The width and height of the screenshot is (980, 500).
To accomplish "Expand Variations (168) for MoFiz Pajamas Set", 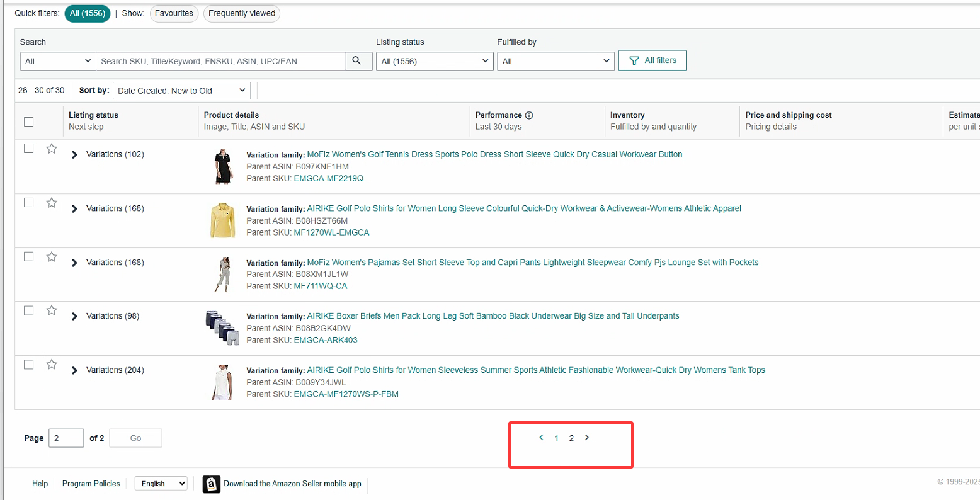I will point(74,263).
